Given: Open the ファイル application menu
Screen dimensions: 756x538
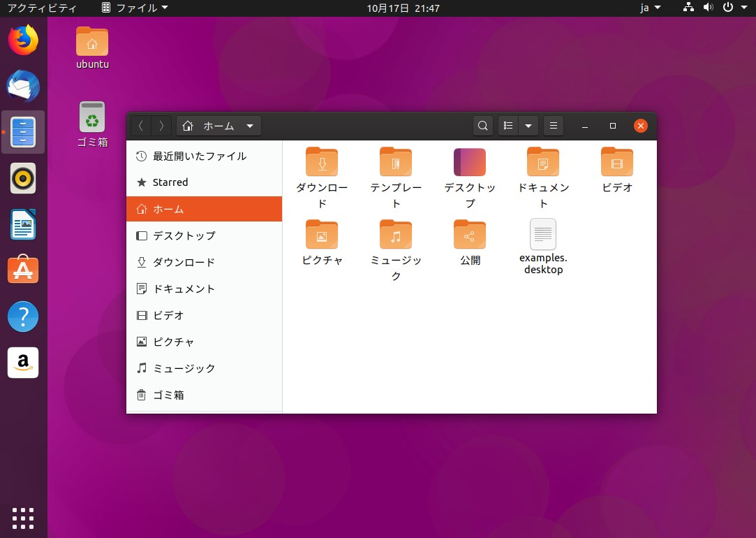Looking at the screenshot, I should [135, 8].
